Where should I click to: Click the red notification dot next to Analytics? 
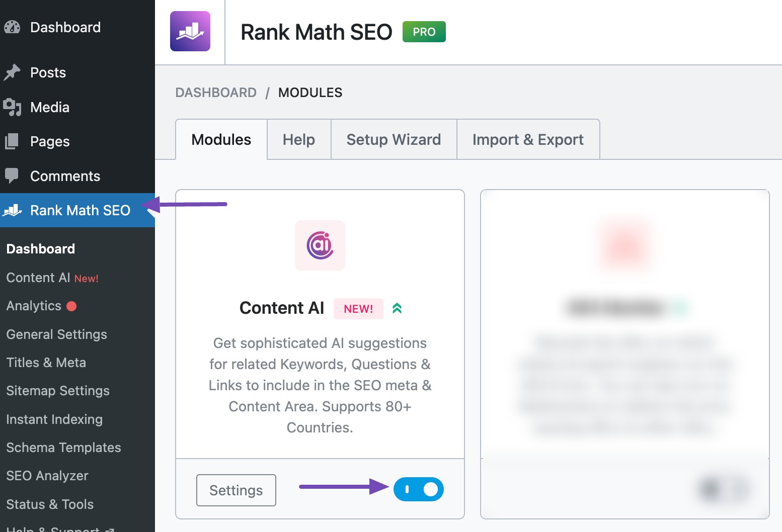coord(72,306)
